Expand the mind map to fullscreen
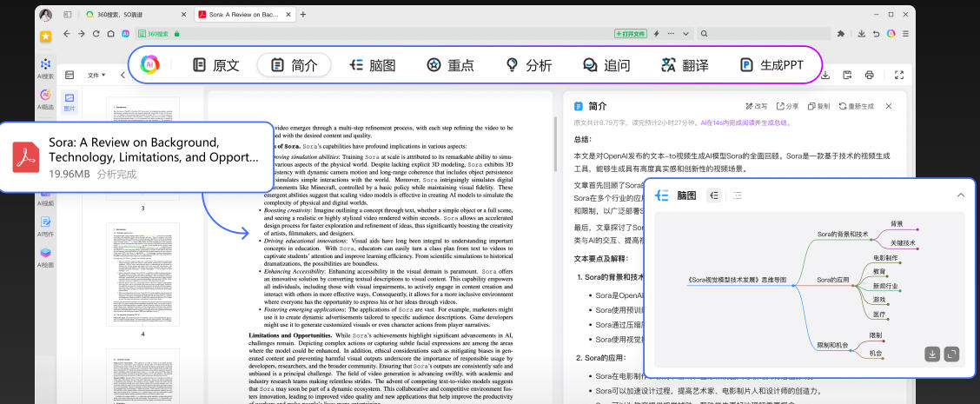The height and width of the screenshot is (404, 980). click(952, 354)
